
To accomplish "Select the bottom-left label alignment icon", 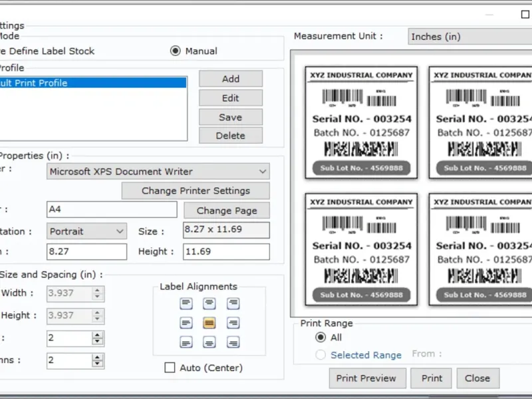I will pos(186,342).
